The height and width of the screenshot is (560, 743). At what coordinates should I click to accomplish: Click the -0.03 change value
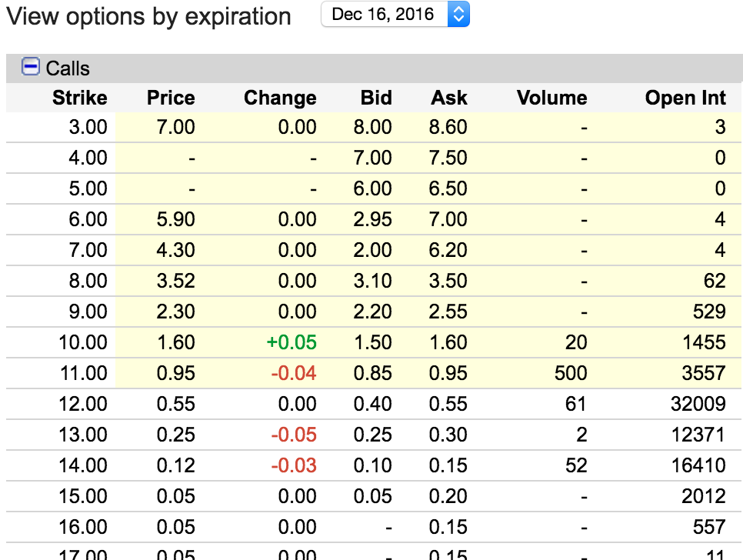point(293,465)
